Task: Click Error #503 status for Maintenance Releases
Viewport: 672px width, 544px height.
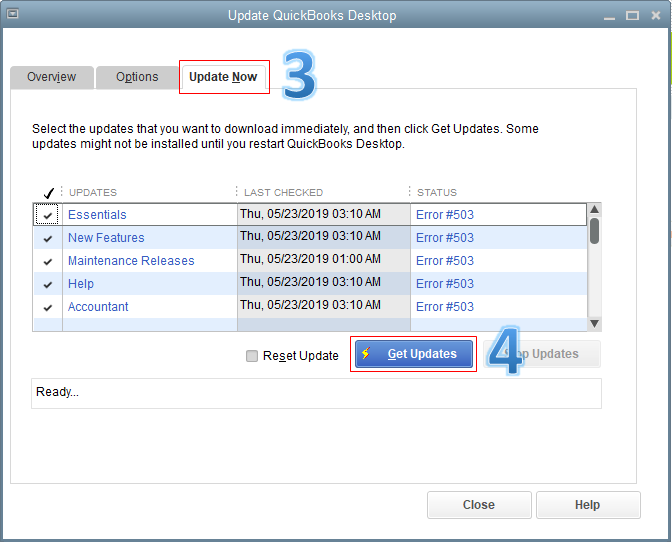Action: click(x=445, y=261)
